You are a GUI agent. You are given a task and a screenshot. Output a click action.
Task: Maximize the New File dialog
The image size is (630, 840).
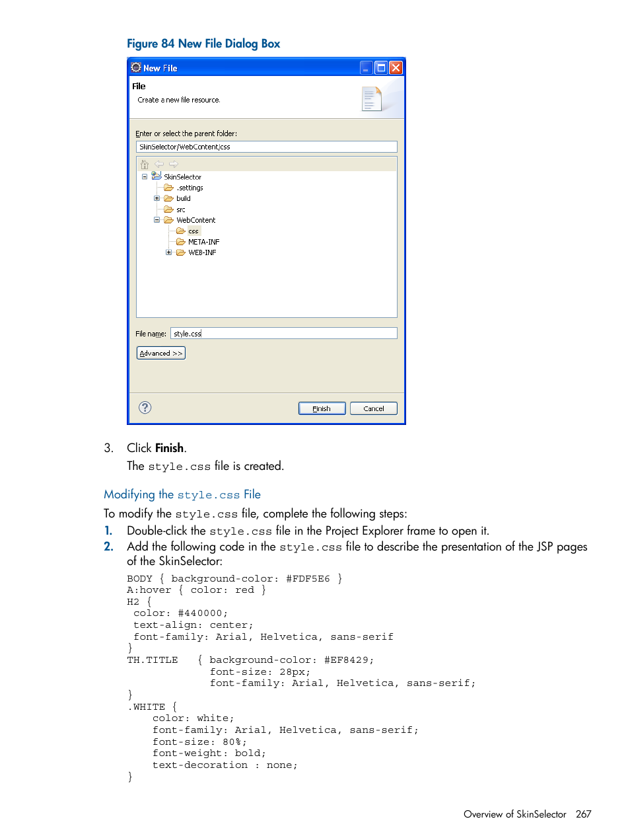point(381,67)
